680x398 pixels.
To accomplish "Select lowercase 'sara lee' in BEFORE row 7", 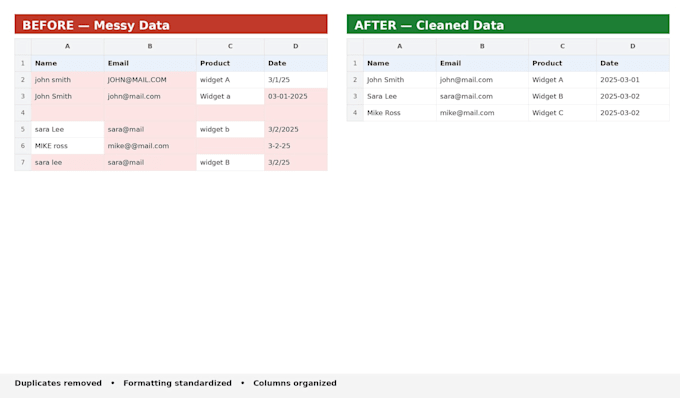I will point(68,162).
